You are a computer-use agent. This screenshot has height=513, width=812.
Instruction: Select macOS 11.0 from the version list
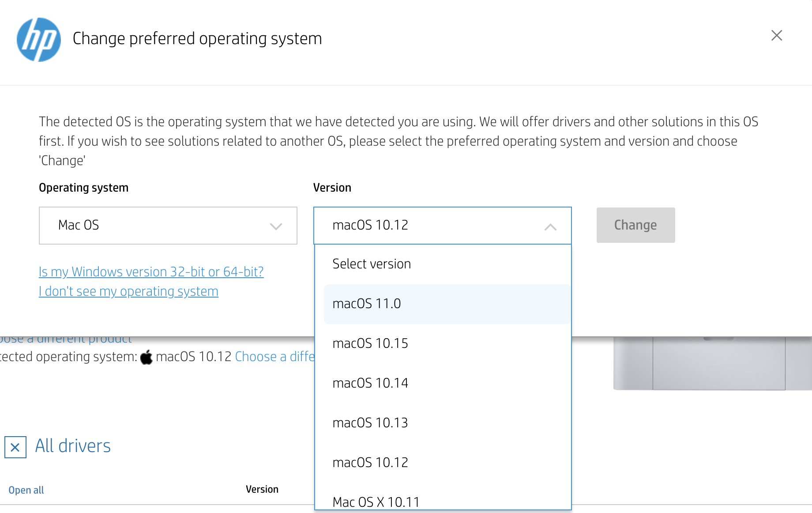(447, 304)
